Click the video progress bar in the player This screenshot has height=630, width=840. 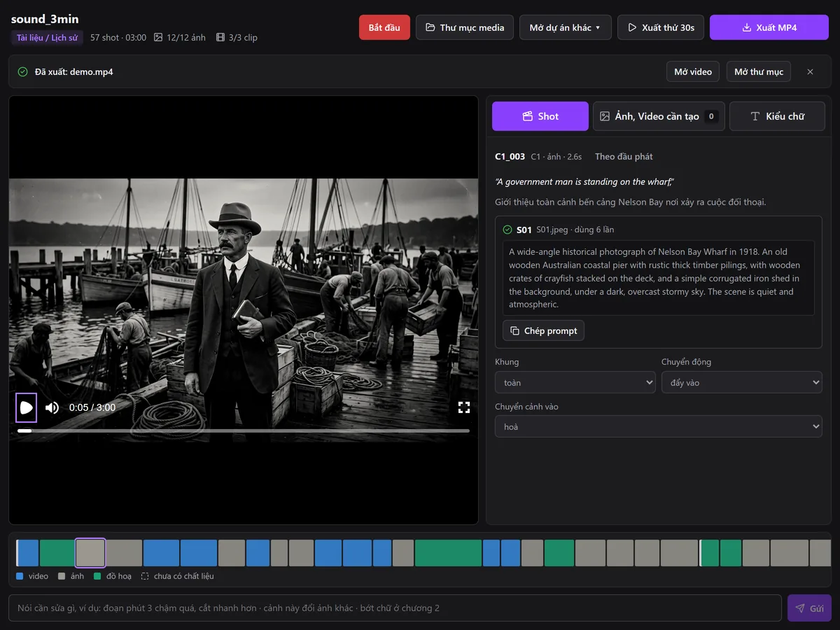pos(244,430)
